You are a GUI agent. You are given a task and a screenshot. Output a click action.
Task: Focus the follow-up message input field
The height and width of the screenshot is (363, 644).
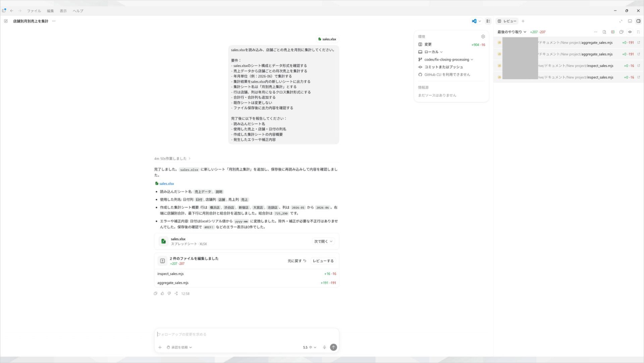[247, 334]
